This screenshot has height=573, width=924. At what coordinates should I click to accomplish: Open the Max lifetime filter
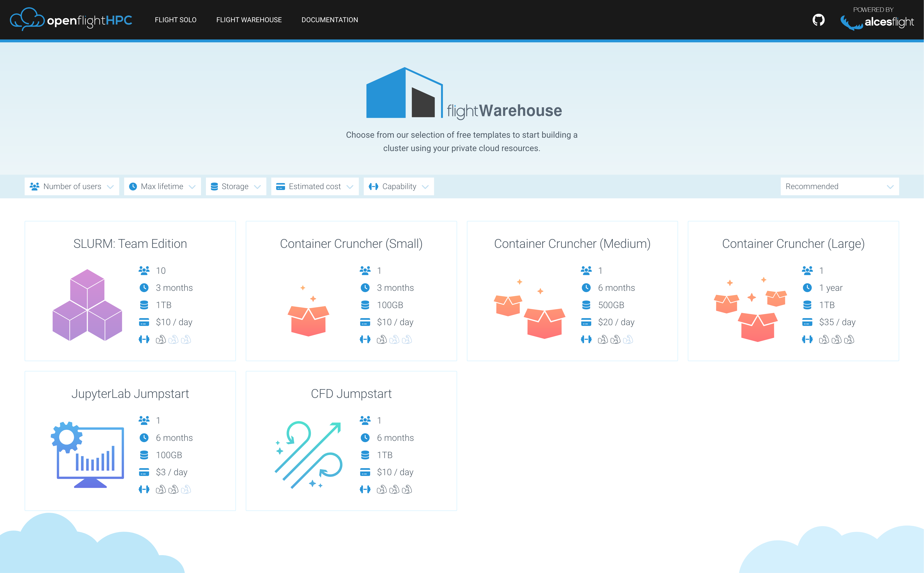[x=162, y=186]
